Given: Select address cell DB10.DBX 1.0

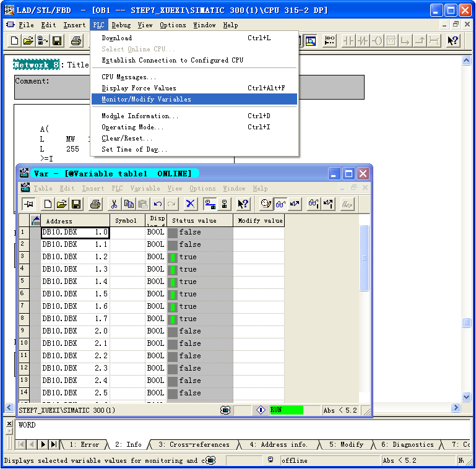Looking at the screenshot, I should click(76, 233).
